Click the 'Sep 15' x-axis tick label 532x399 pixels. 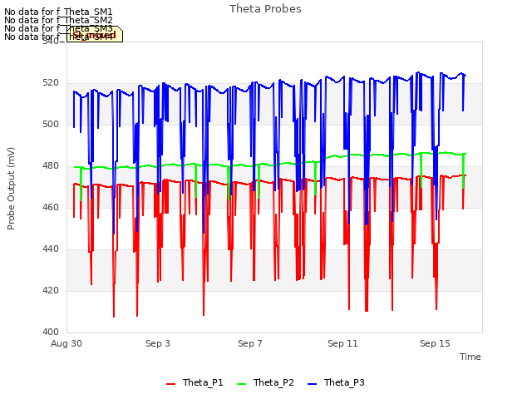[435, 343]
